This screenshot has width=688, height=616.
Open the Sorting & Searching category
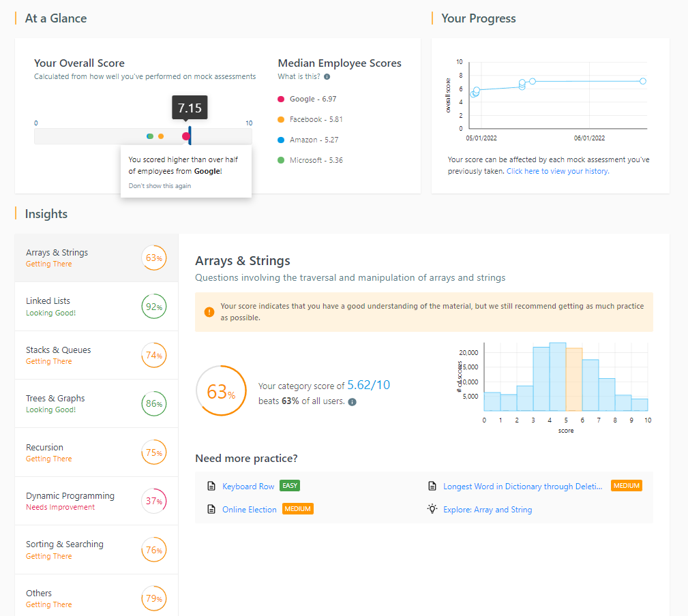(96, 549)
